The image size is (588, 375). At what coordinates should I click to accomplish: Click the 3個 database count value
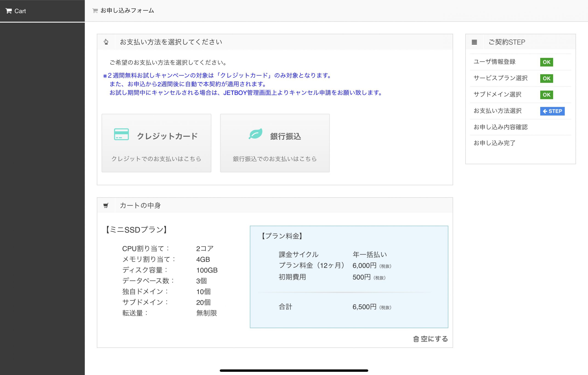coord(201,281)
